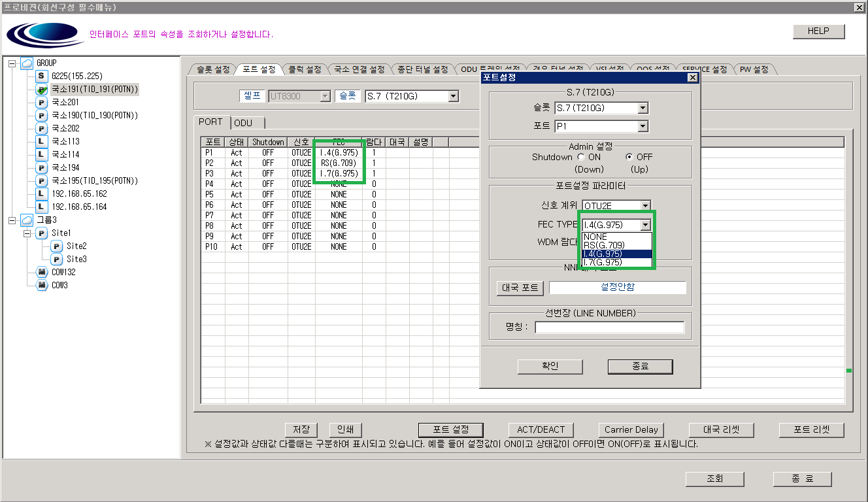Click the S icon beside G225(155.225)
The height and width of the screenshot is (502, 868).
tap(42, 76)
